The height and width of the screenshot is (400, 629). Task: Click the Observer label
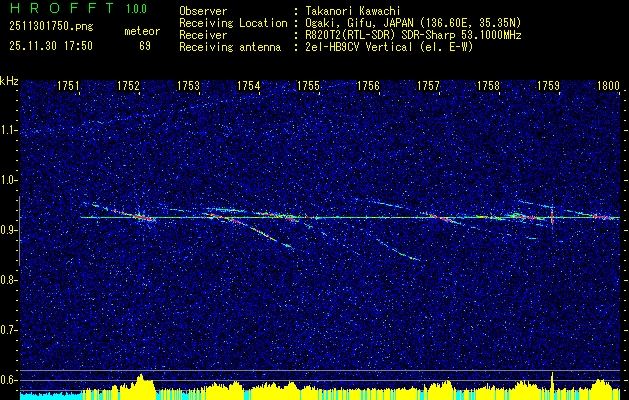click(203, 11)
